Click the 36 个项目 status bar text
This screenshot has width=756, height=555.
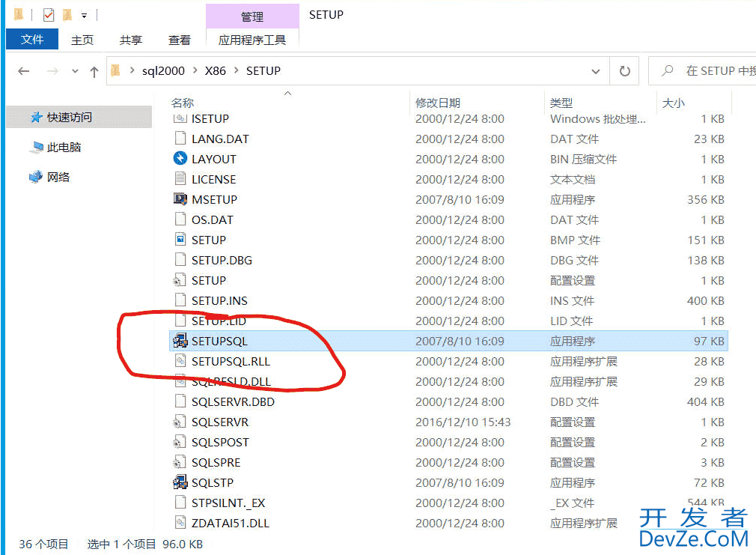[x=43, y=545]
